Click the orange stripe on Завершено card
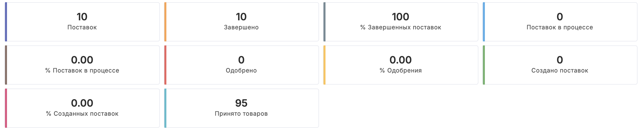Screen dimensions: 644x132 pyautogui.click(x=165, y=22)
